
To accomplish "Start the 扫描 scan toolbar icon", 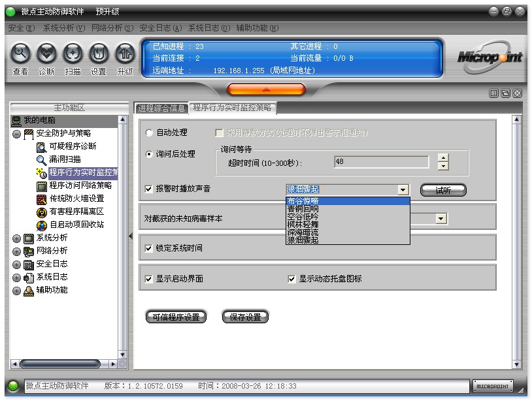I will [x=73, y=54].
